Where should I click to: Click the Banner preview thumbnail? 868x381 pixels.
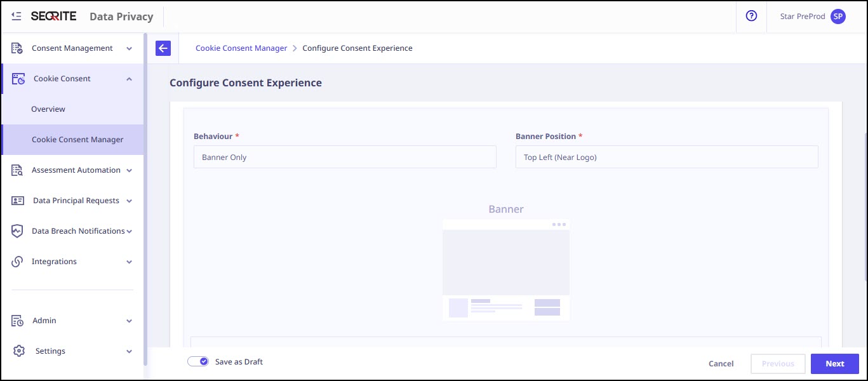click(506, 270)
